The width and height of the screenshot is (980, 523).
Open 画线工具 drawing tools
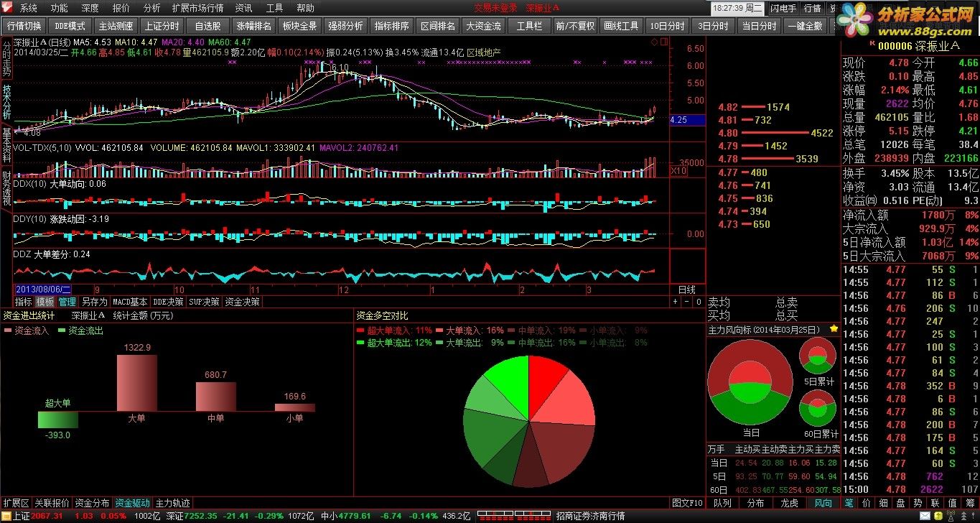622,26
